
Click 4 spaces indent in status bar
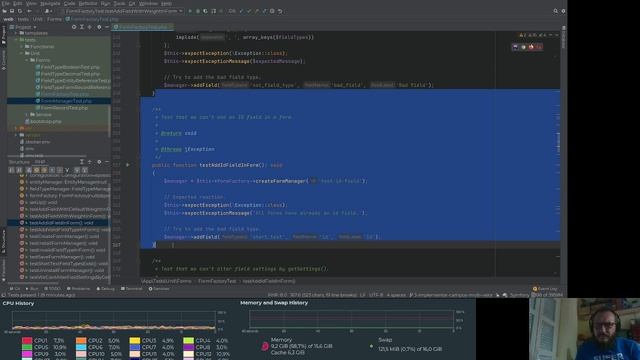[396, 295]
